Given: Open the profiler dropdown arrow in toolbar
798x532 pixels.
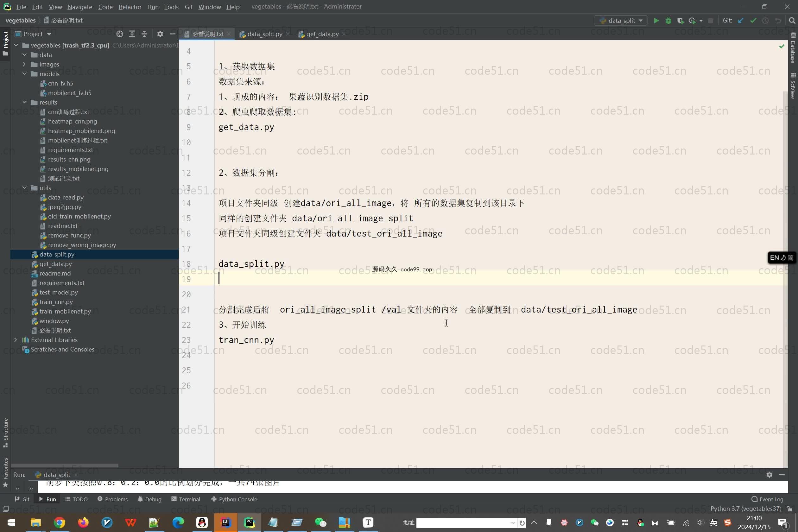Looking at the screenshot, I should [701, 21].
